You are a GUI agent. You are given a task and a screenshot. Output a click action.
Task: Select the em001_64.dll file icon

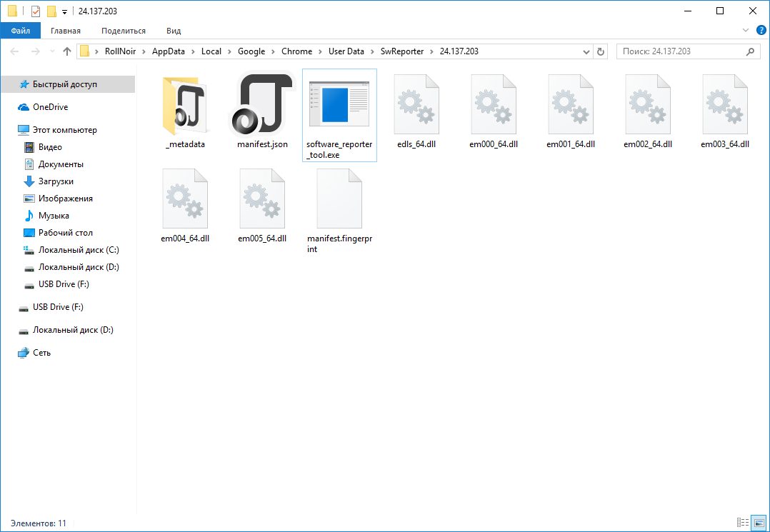pyautogui.click(x=571, y=104)
